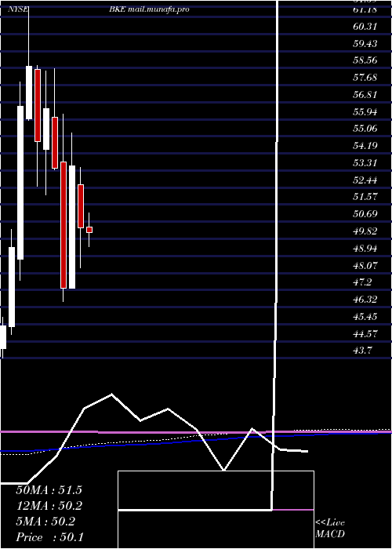392x549 pixels.
Task: Click the 56.81 price axis label
Action: click(x=365, y=95)
